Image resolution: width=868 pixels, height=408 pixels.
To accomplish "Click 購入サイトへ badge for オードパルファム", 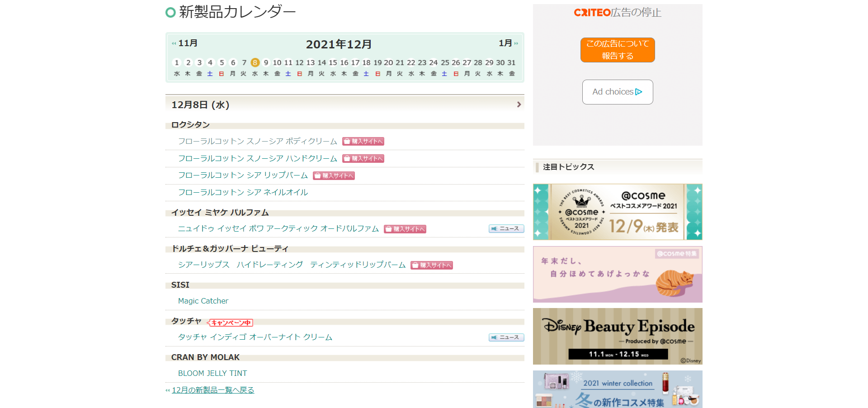I will [405, 229].
